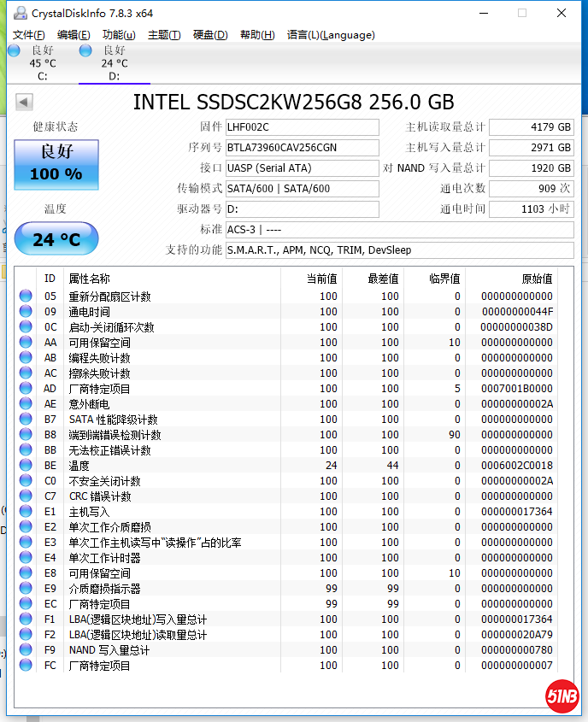Click the 24 °C temperature button
Viewport: 588px width, 722px height.
coord(56,239)
